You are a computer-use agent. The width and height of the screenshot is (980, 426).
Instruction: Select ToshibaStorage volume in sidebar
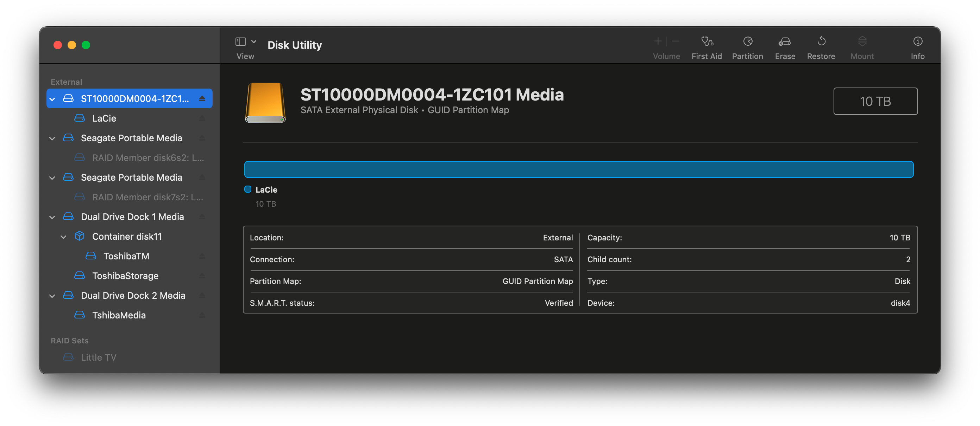125,276
